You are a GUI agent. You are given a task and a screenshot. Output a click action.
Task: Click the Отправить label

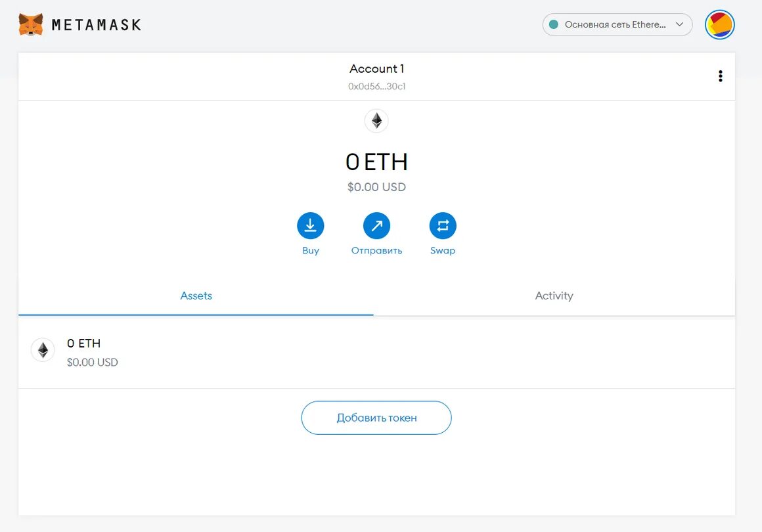click(x=376, y=250)
